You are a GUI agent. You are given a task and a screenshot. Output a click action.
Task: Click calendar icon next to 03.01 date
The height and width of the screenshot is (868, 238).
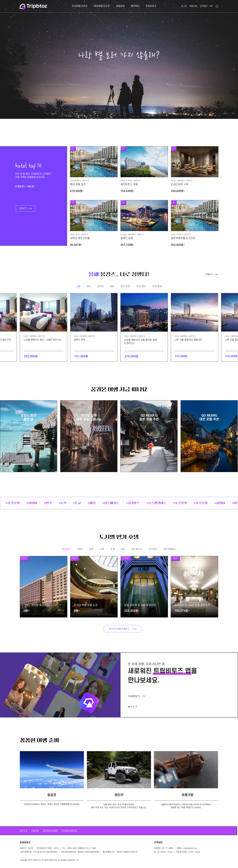[16, 186]
